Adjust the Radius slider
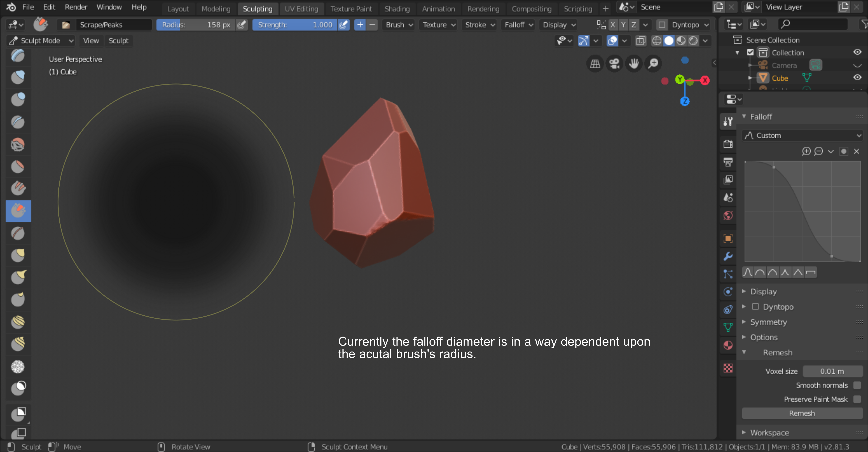Image resolution: width=868 pixels, height=452 pixels. (196, 25)
